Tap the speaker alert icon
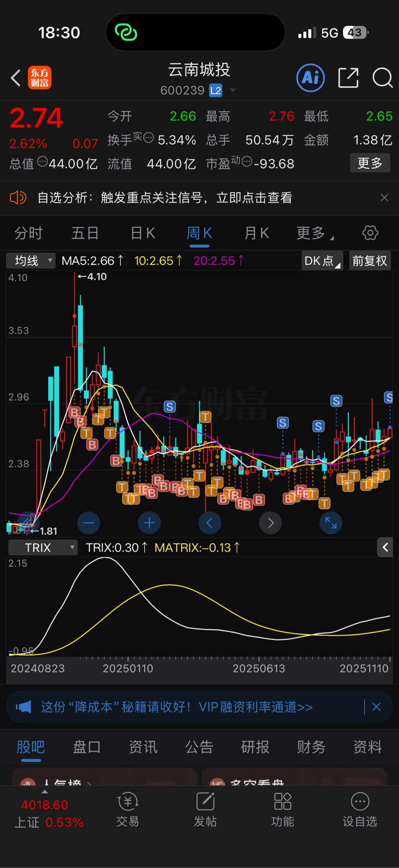Image resolution: width=399 pixels, height=868 pixels. [18, 198]
